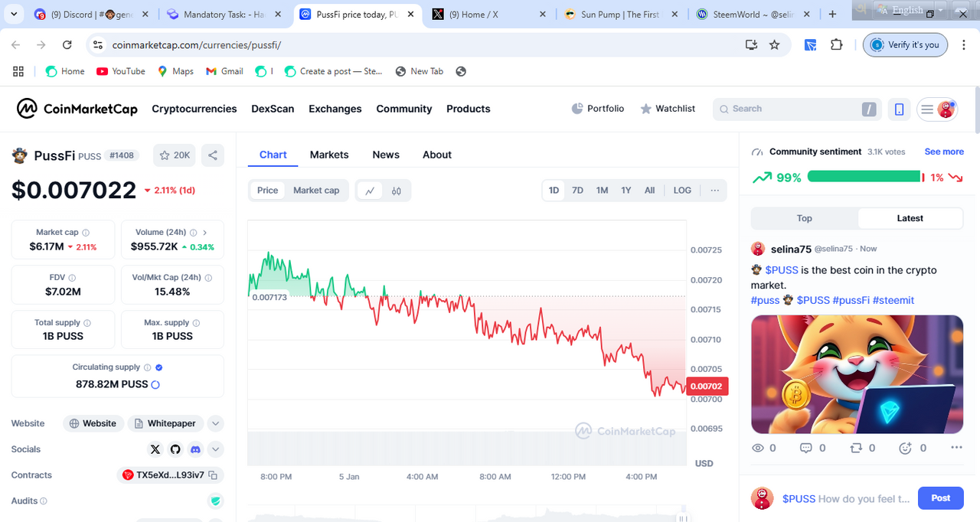
Task: Expand the Socials dropdown chevron
Action: click(216, 449)
